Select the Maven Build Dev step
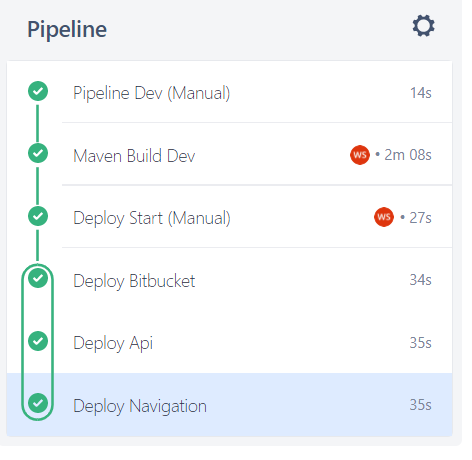Screen dimensions: 472x460 [229, 154]
